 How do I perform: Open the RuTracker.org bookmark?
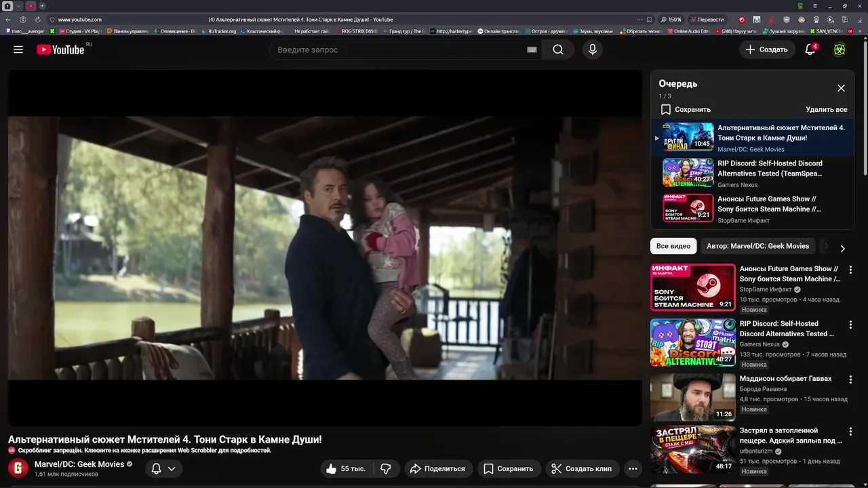[x=218, y=31]
